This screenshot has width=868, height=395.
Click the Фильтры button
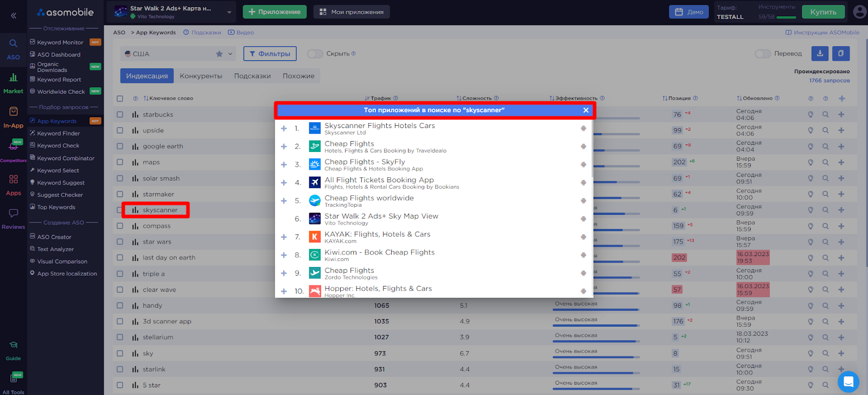[270, 54]
